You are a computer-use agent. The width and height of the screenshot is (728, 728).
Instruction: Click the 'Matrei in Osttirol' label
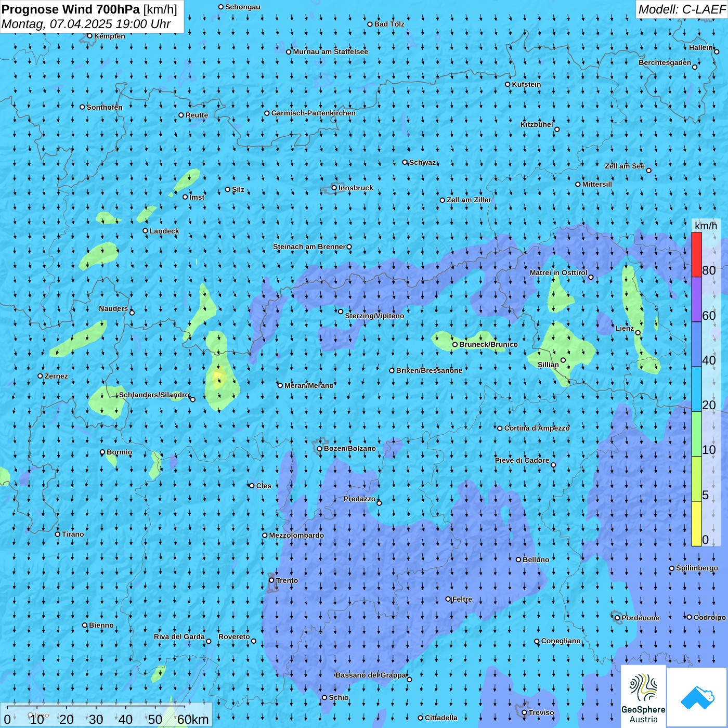[558, 272]
